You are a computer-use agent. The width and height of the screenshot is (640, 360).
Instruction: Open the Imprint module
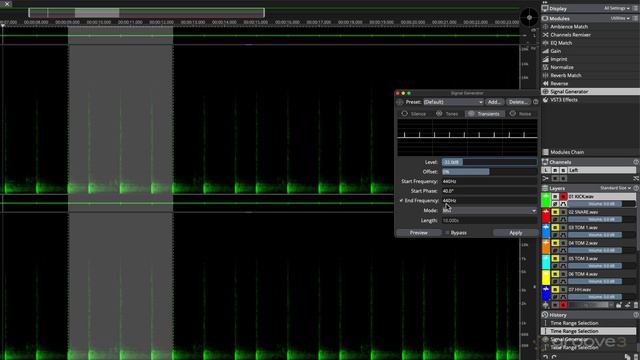pyautogui.click(x=558, y=59)
